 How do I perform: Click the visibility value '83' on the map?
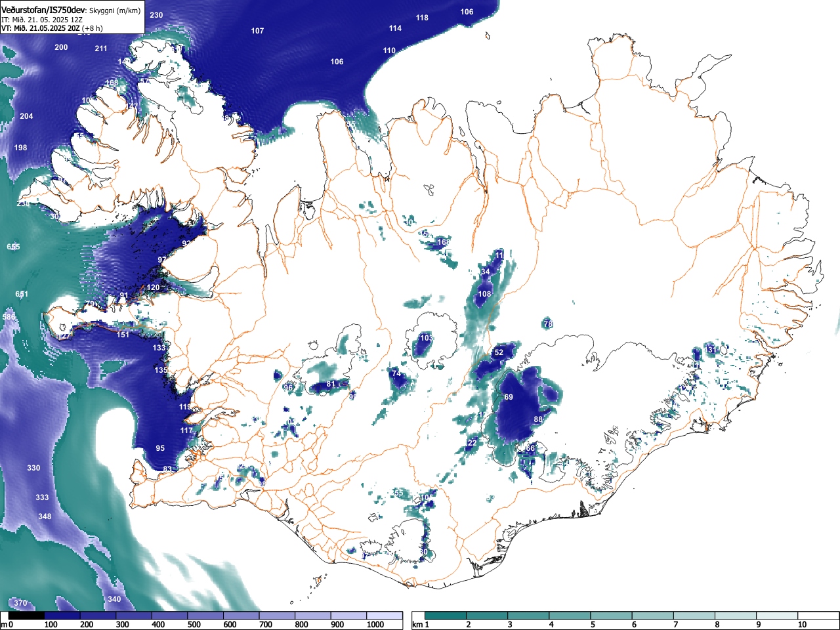point(167,469)
